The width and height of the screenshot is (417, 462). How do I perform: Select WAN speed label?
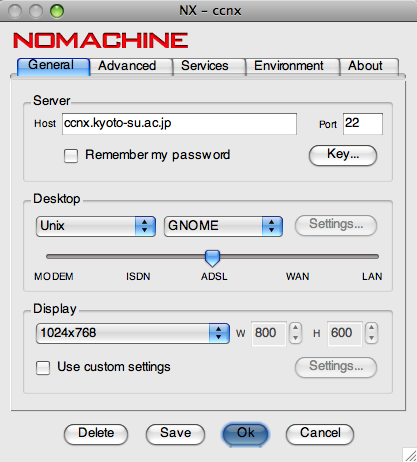[297, 276]
